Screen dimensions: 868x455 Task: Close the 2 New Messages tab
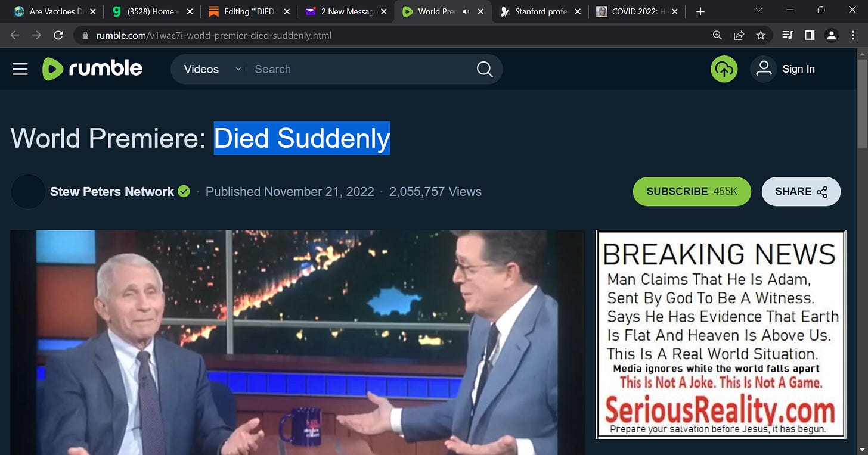click(384, 11)
